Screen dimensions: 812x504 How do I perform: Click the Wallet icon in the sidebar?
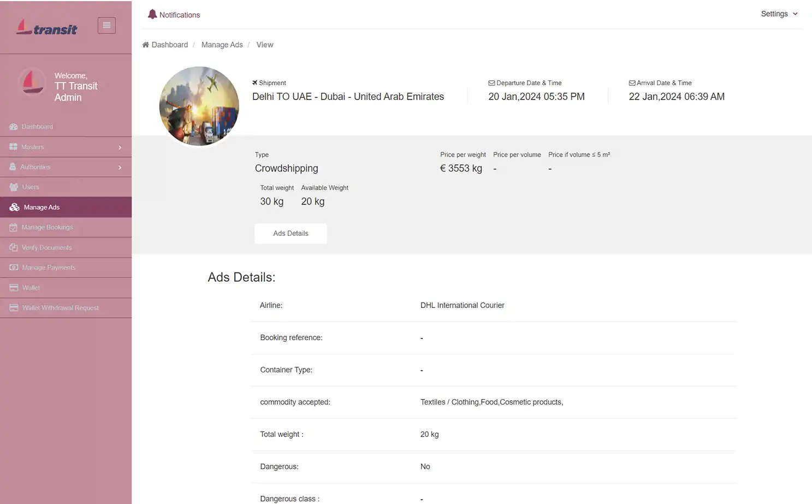(13, 288)
